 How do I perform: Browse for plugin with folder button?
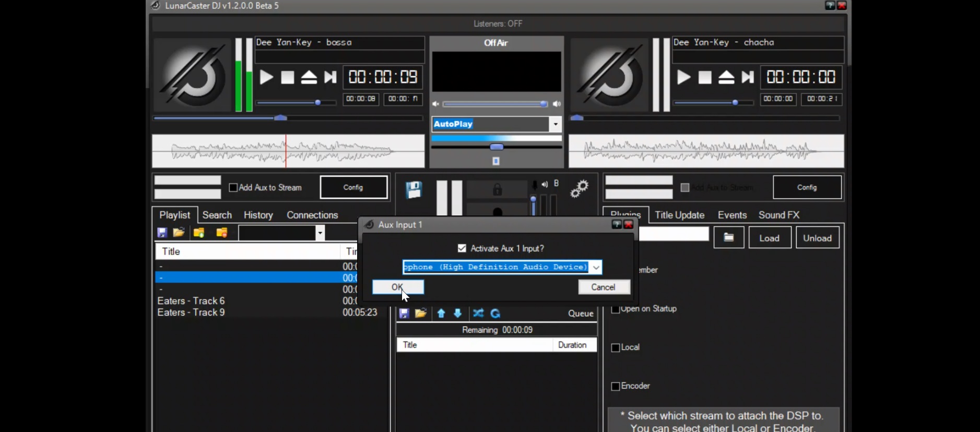(x=729, y=238)
